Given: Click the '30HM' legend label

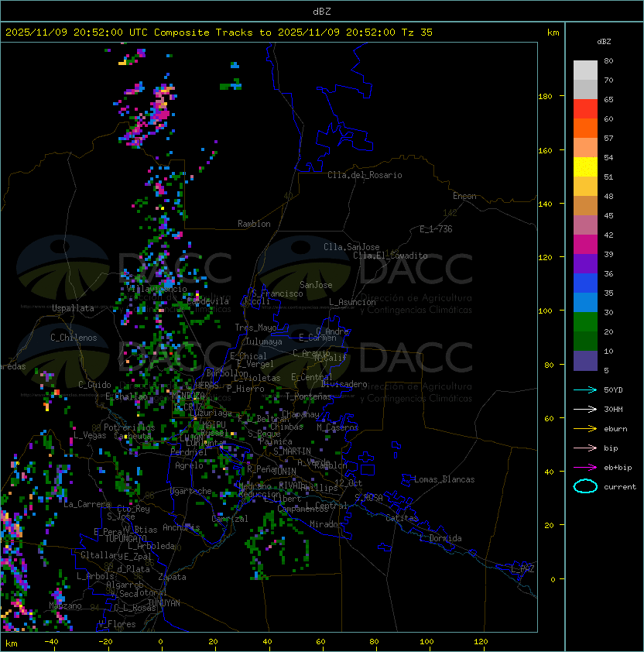Looking at the screenshot, I should click(x=613, y=410).
